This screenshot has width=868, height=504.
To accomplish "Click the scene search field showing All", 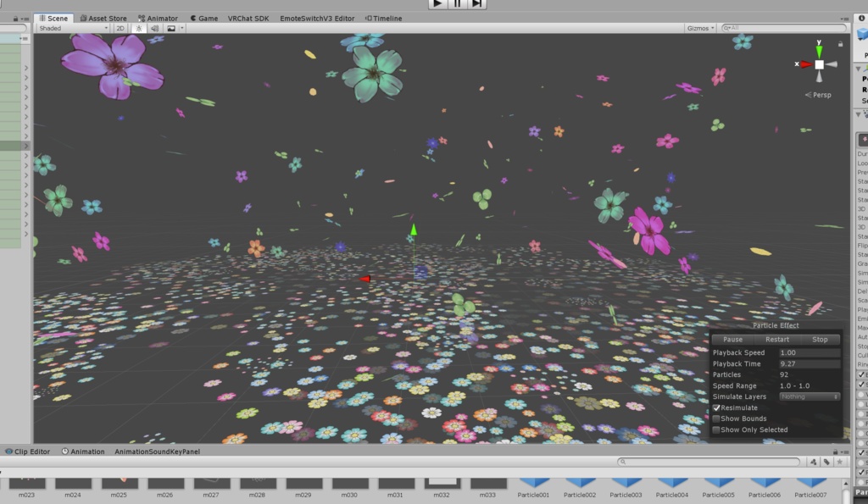I will (x=784, y=28).
